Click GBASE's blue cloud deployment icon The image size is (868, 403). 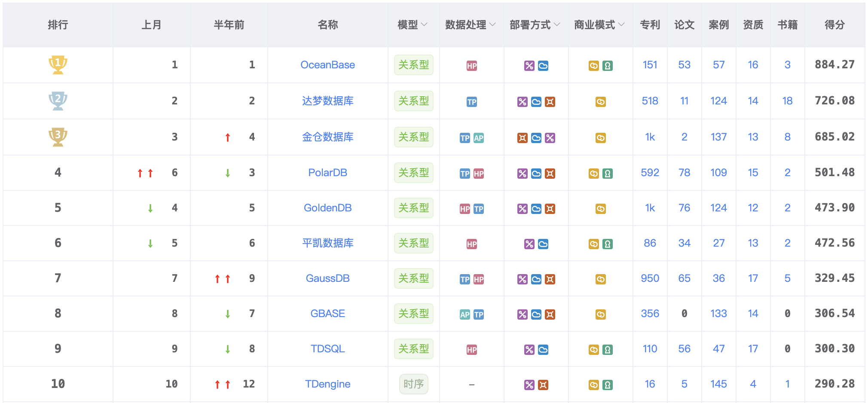pos(536,314)
